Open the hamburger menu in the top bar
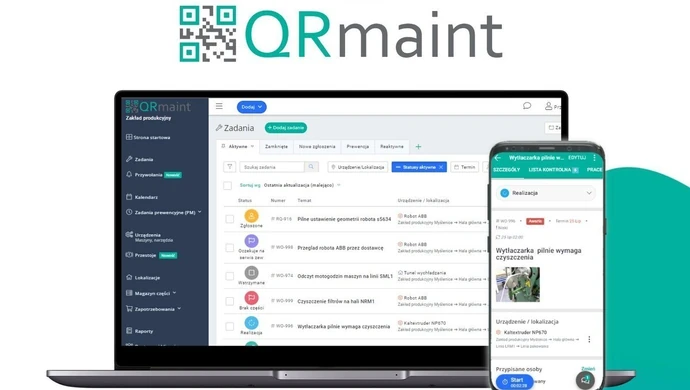This screenshot has height=390, width=690. pyautogui.click(x=219, y=106)
